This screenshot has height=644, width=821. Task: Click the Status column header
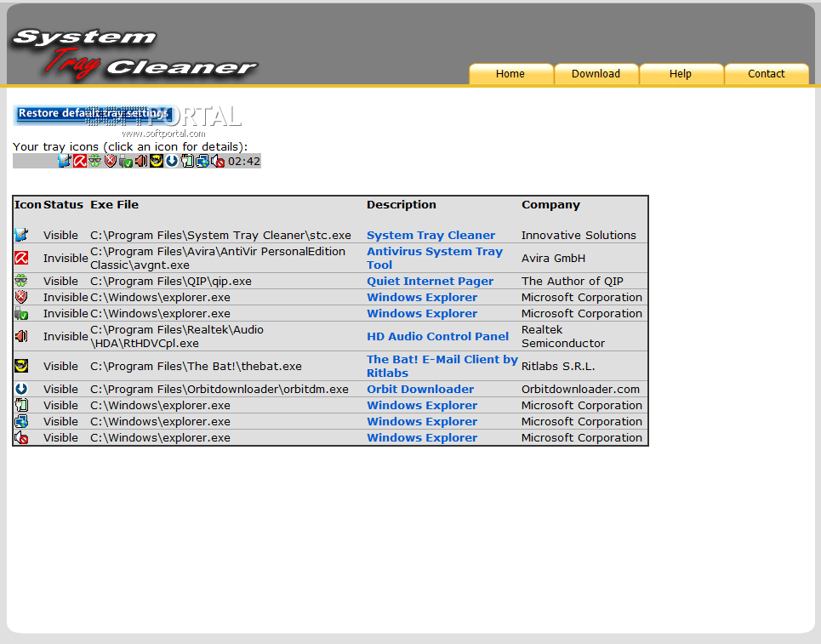(63, 205)
